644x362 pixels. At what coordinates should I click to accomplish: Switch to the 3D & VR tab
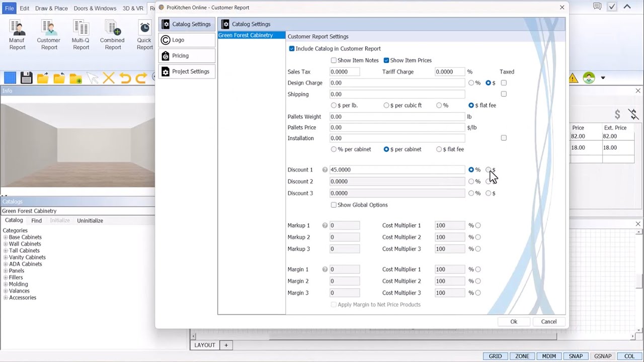133,9
